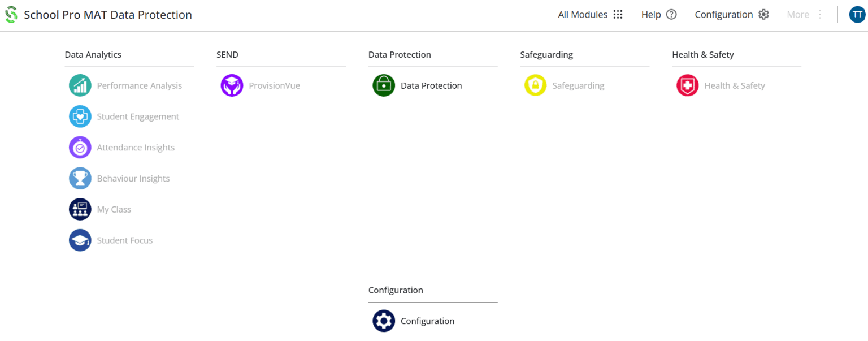Select the Configuration cog icon
The width and height of the screenshot is (868, 341).
coord(384,321)
